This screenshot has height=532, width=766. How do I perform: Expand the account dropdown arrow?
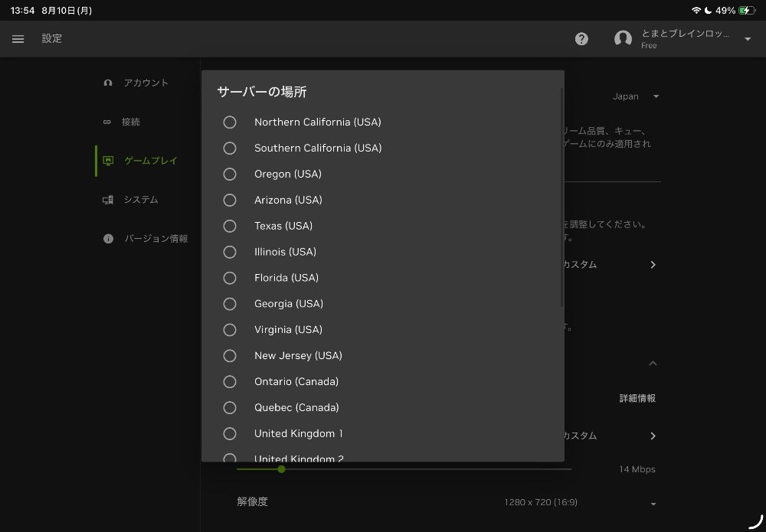tap(748, 39)
